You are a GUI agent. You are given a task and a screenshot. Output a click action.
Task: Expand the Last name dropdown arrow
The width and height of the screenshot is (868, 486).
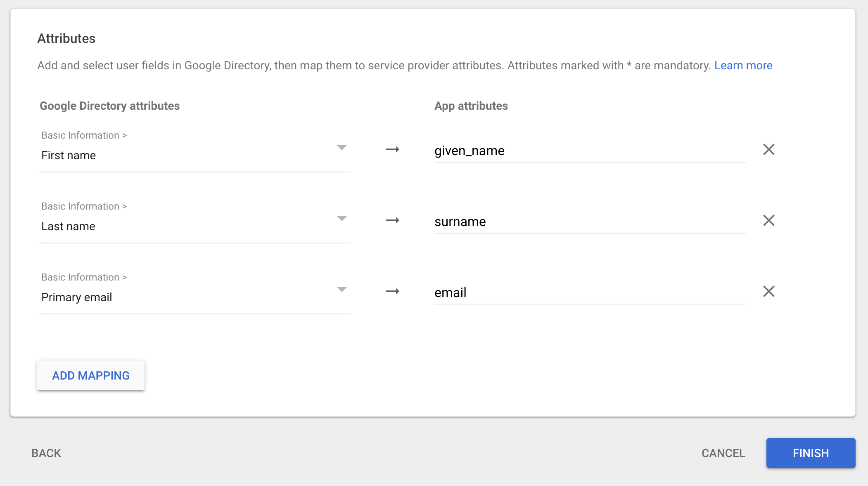[342, 219]
